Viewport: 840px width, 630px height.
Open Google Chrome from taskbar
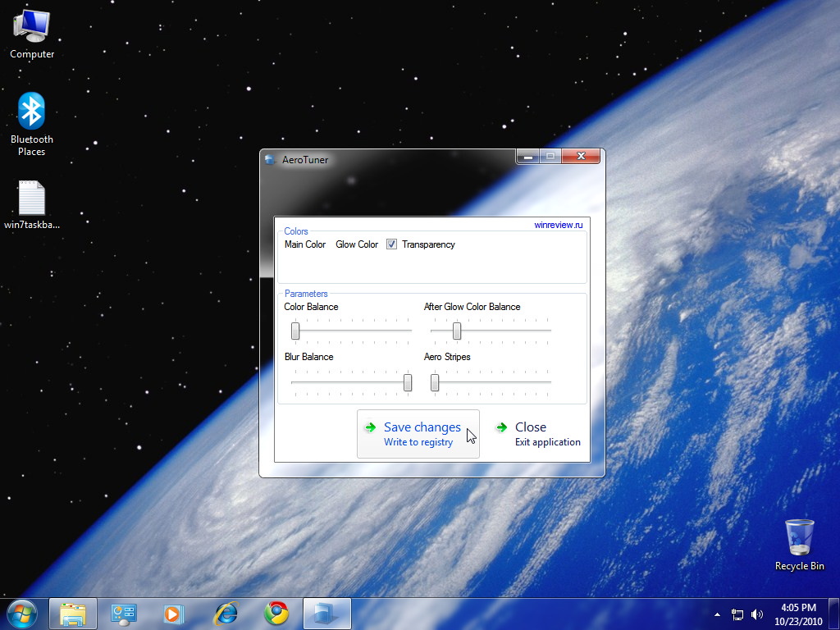pyautogui.click(x=276, y=614)
